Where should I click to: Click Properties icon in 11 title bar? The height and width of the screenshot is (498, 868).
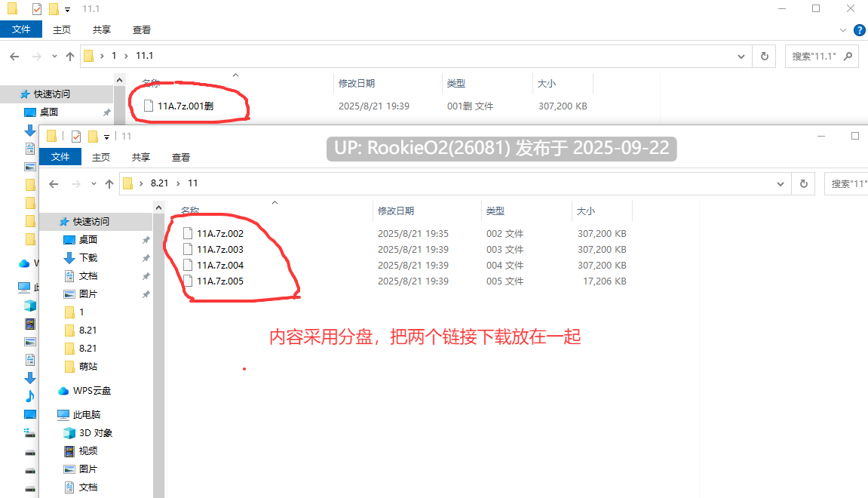[76, 137]
